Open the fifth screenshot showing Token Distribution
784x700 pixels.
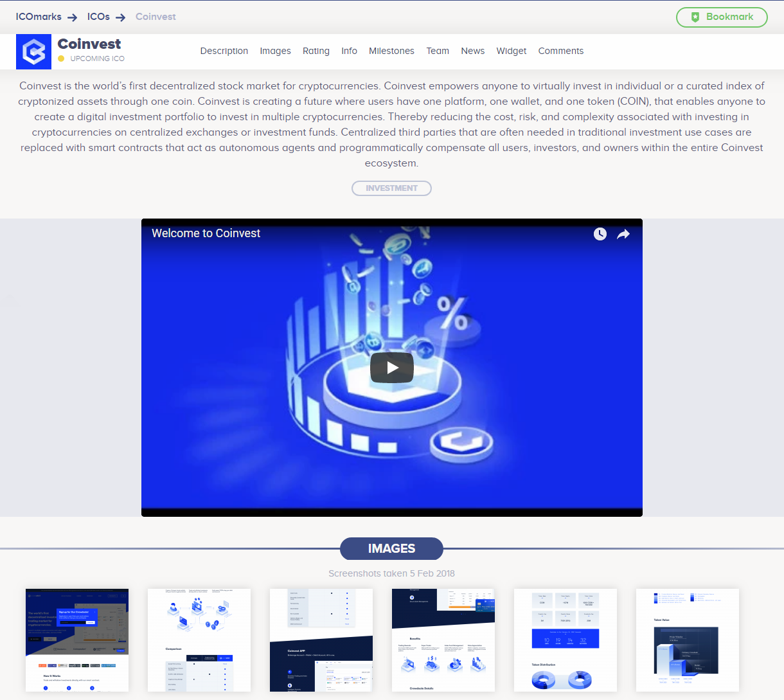click(x=566, y=640)
